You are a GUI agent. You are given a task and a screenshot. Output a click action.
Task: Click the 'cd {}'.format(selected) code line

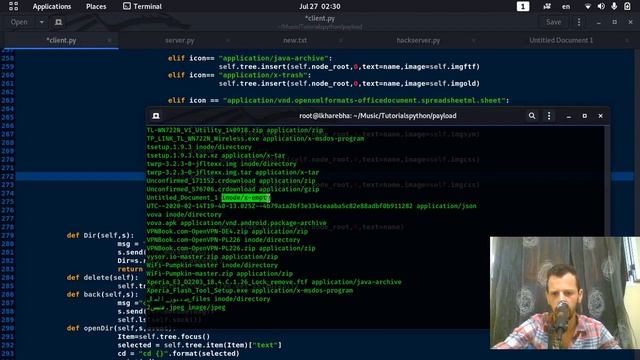click(x=178, y=353)
